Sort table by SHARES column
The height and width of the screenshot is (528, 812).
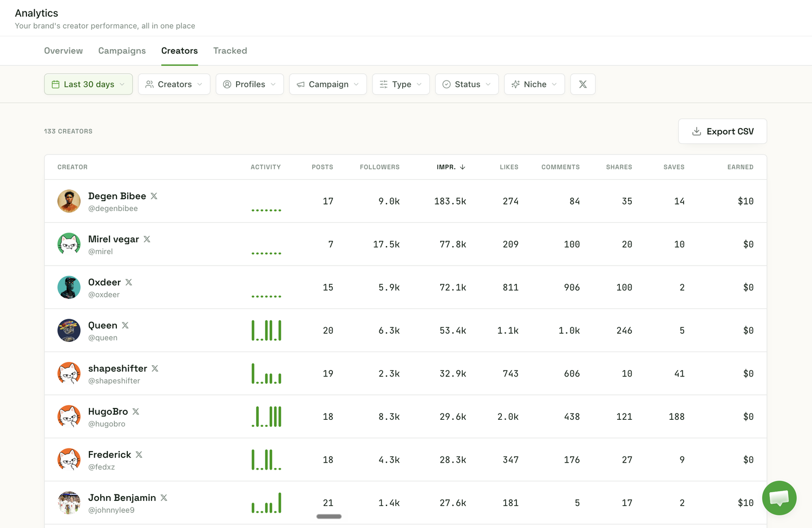click(x=619, y=167)
